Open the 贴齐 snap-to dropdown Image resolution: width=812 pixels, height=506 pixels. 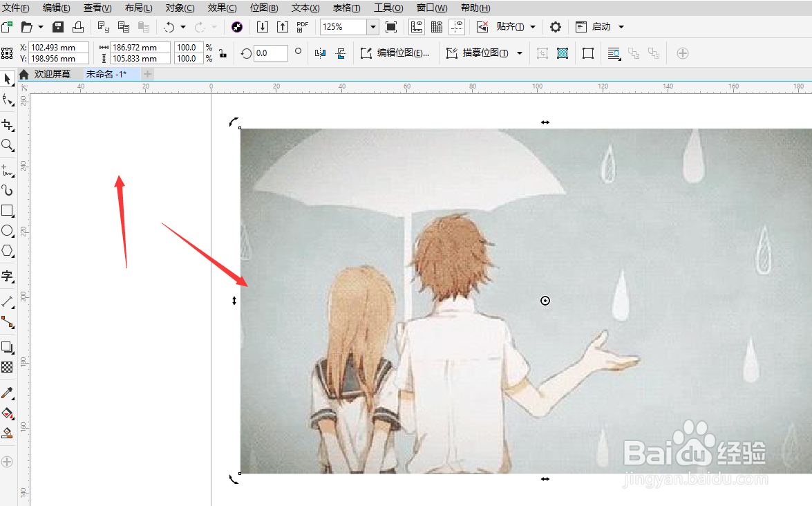tap(533, 27)
